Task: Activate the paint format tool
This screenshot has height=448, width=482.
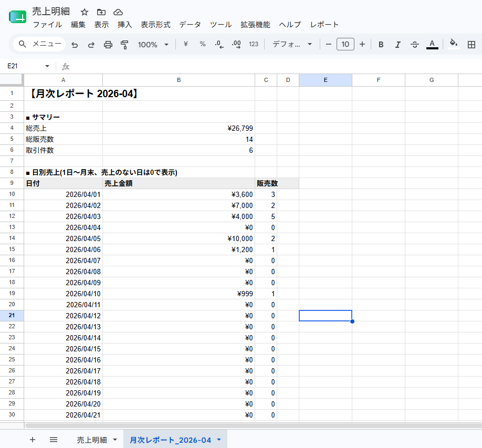Action: 124,45
